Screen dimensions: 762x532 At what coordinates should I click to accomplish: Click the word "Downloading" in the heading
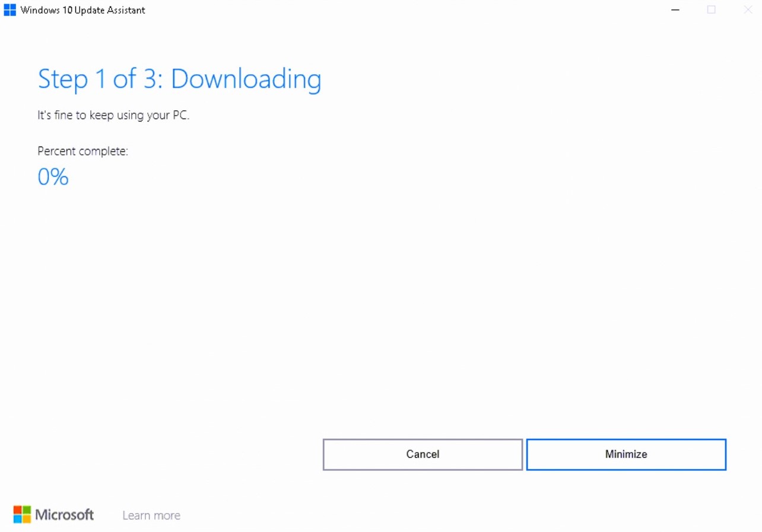tap(246, 79)
